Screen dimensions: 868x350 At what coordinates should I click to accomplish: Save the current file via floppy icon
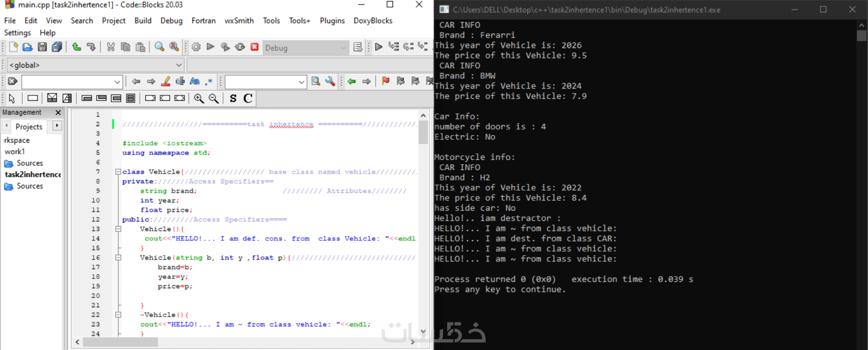(42, 47)
